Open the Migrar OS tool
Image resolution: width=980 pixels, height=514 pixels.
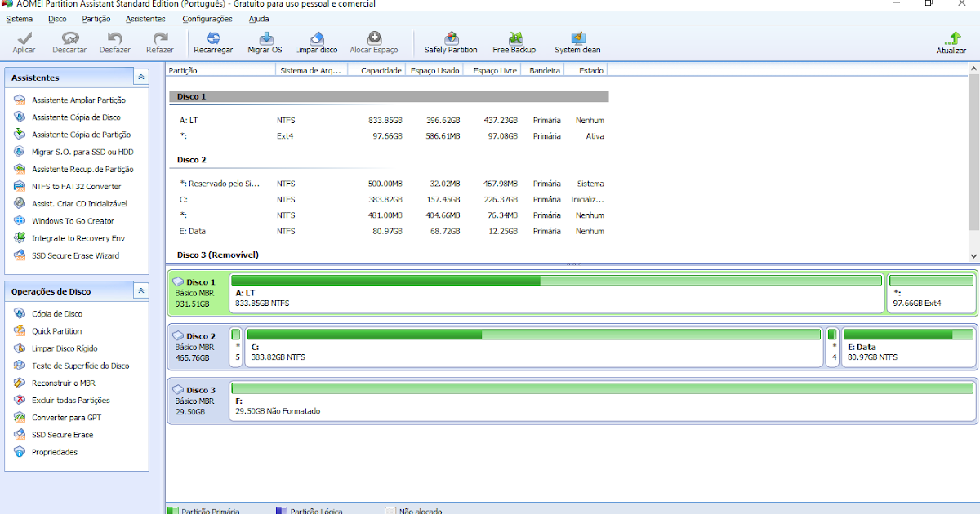coord(265,42)
